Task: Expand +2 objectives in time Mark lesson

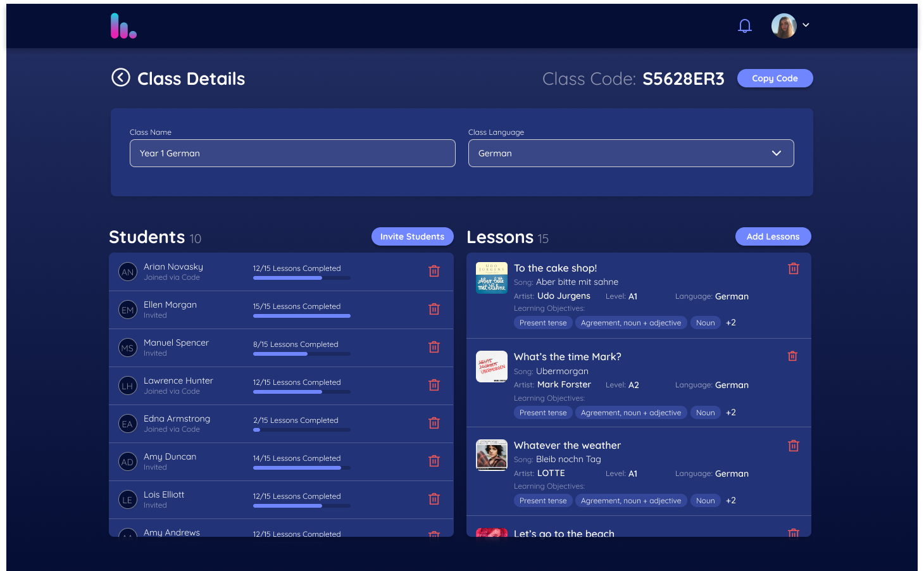Action: pyautogui.click(x=731, y=413)
